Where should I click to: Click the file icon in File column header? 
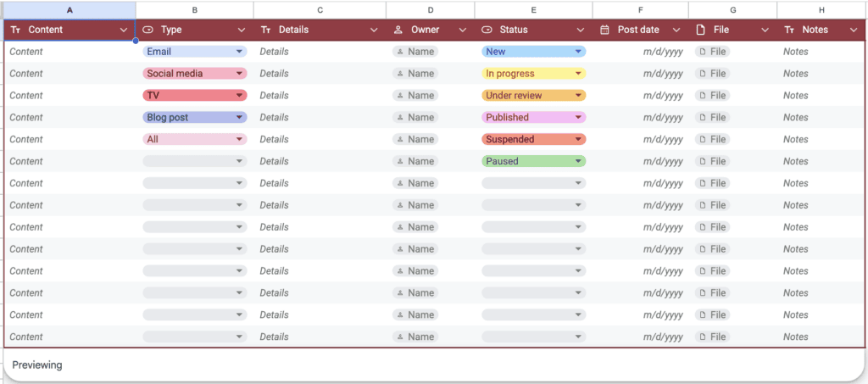click(700, 30)
